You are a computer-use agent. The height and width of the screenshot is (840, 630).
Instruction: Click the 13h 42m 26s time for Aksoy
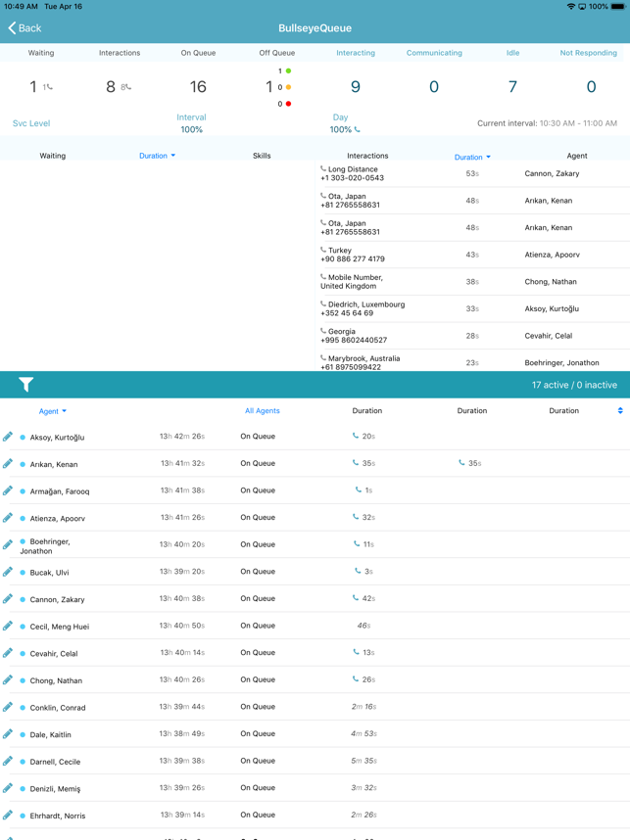[182, 436]
